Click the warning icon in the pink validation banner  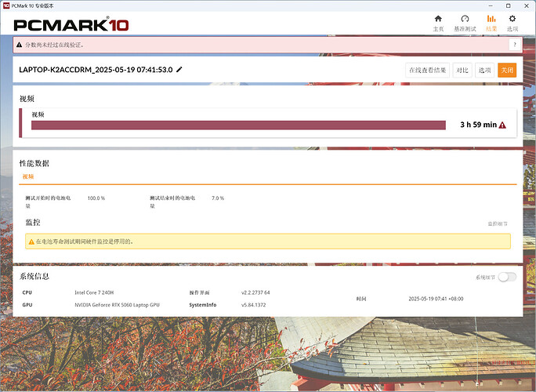tap(19, 45)
